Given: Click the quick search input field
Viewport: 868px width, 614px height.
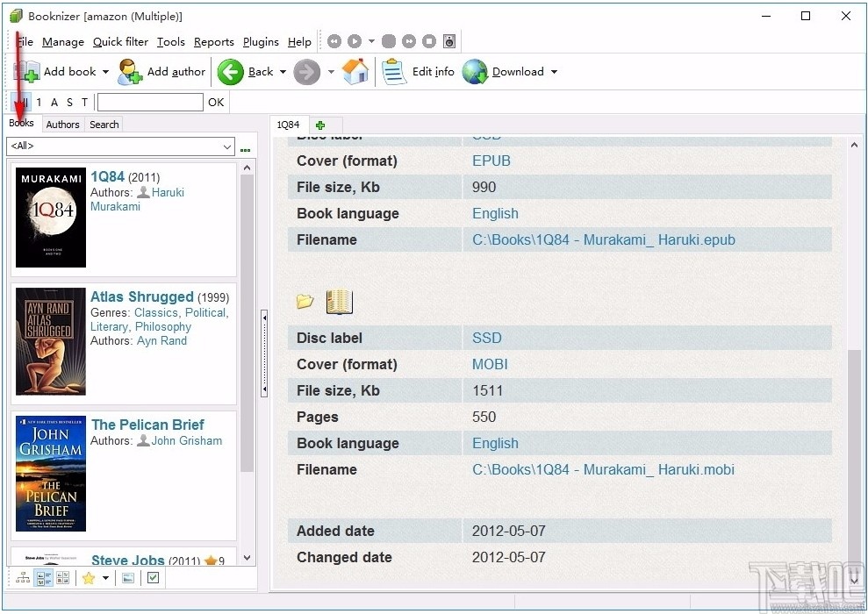Looking at the screenshot, I should (x=149, y=103).
